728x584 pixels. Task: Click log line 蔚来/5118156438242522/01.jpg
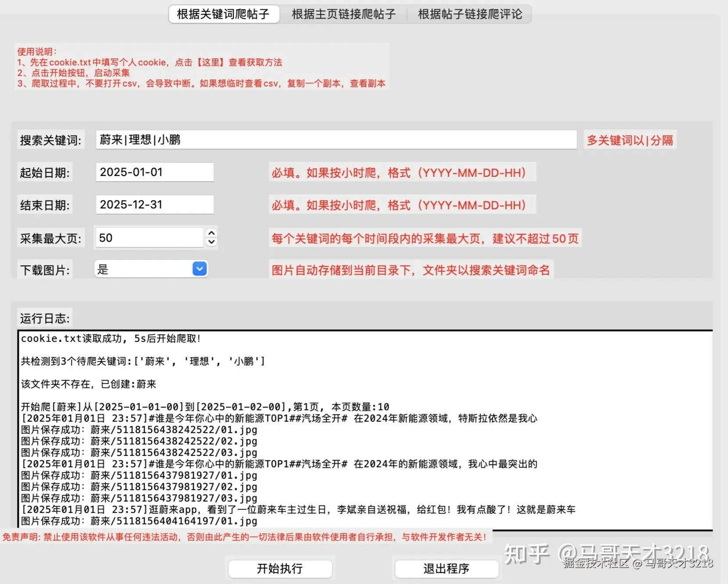139,430
